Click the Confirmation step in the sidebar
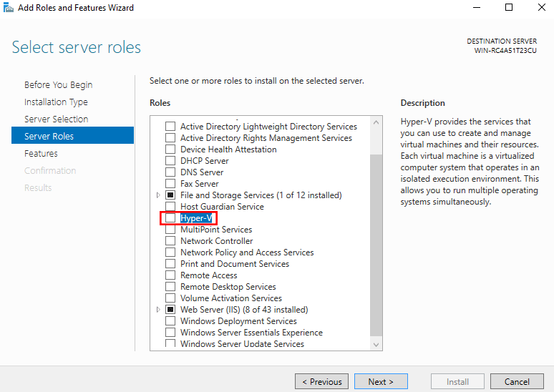Viewport: 554px width, 392px height. [50, 170]
